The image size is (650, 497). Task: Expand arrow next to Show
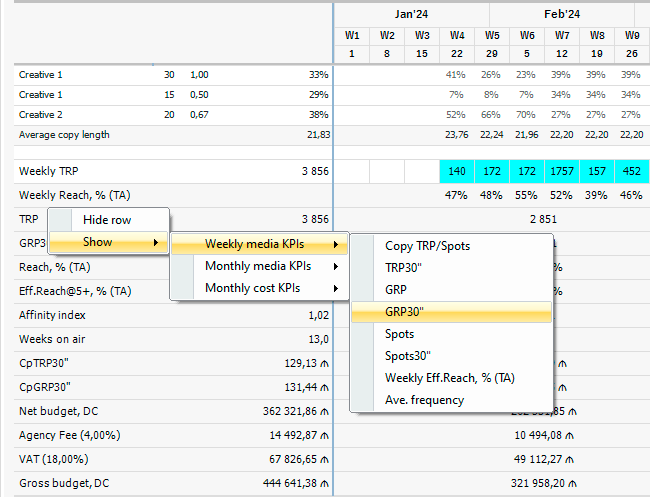click(x=156, y=242)
